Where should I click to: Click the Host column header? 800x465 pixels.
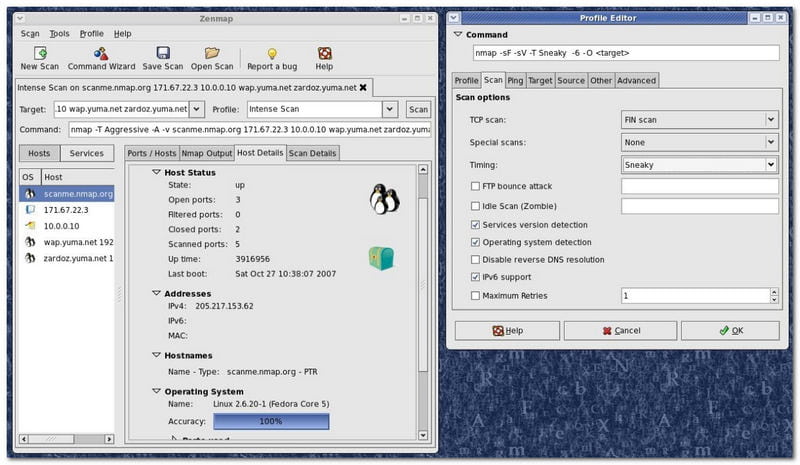pos(78,177)
